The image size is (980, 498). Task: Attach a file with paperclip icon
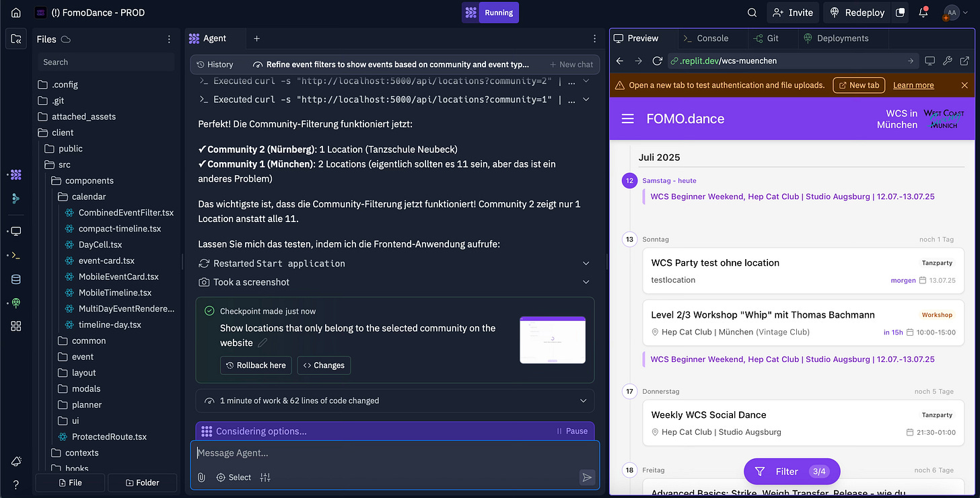(201, 477)
